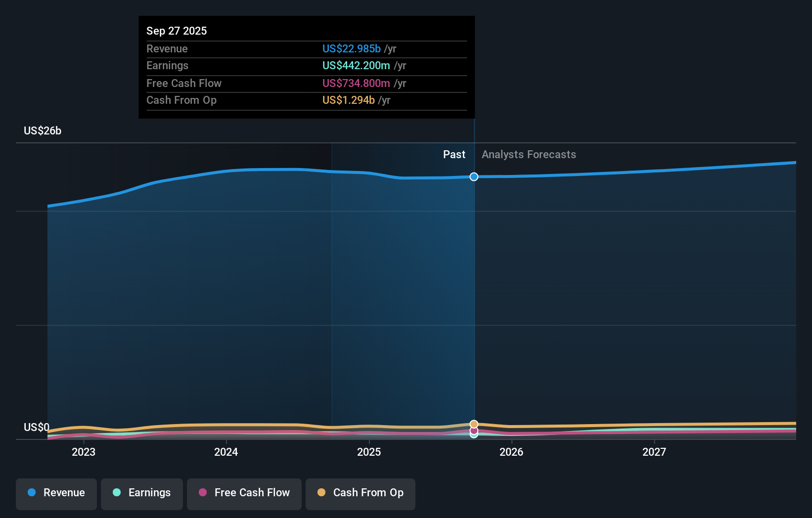
Task: Select the white Revenue data point marker
Action: click(473, 176)
